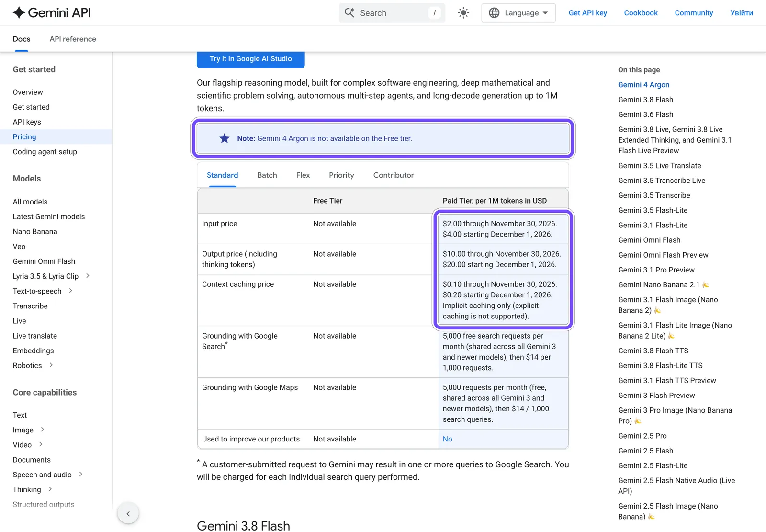Click the 'Paid Tier, per 1M tokens in USD' header
Image resolution: width=766 pixels, height=532 pixels.
(x=495, y=201)
